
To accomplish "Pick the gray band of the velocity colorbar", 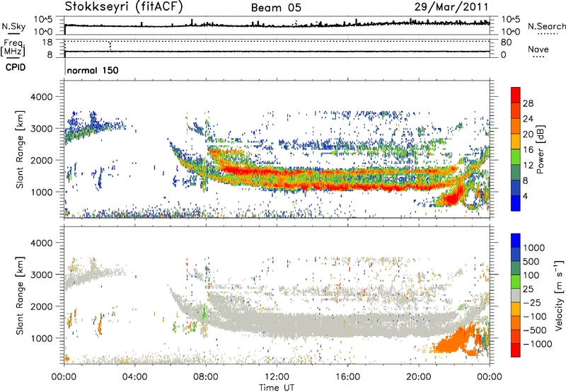I will (x=516, y=295).
